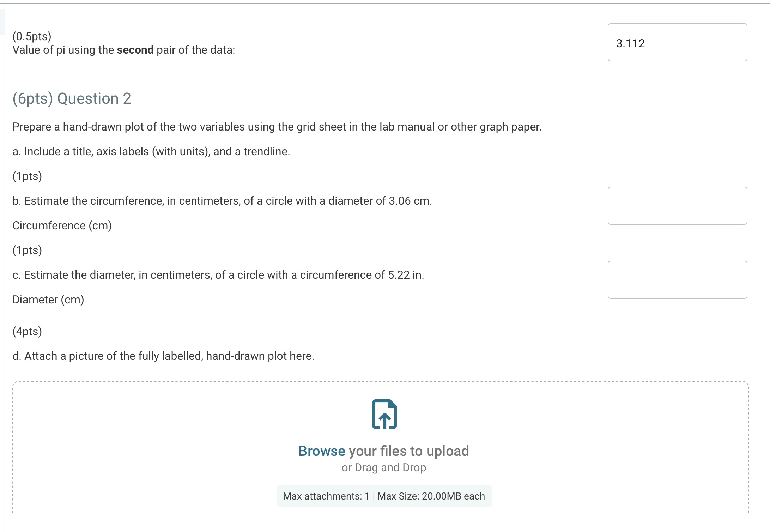Click the file upload icon
The width and height of the screenshot is (770, 532).
pos(384,415)
